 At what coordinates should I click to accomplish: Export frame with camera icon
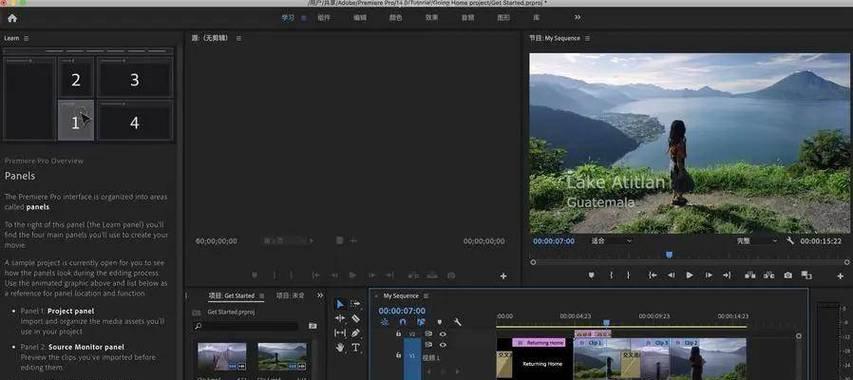click(x=788, y=276)
